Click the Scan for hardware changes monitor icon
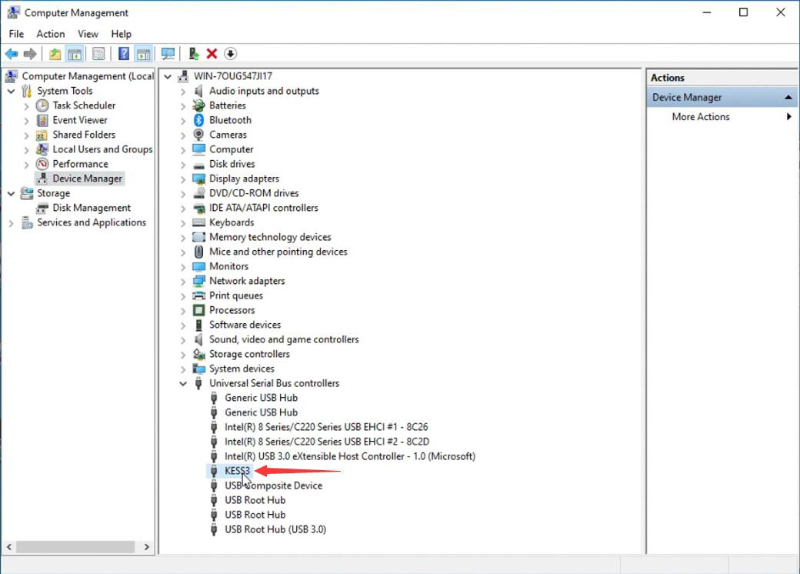This screenshot has width=800, height=574. [168, 54]
